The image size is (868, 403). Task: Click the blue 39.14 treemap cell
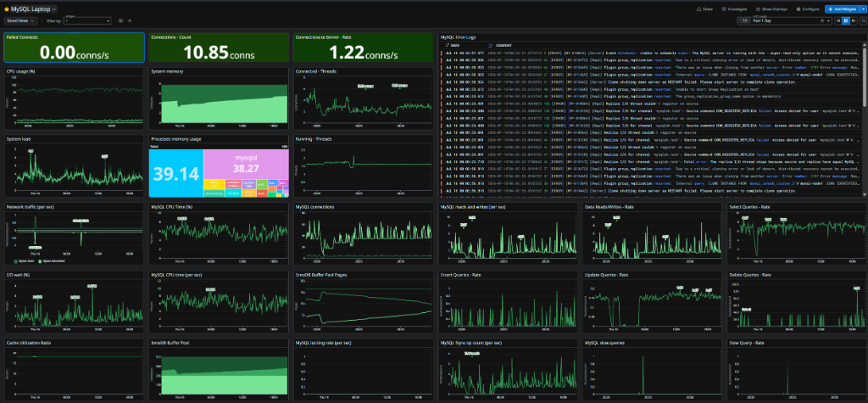(176, 174)
